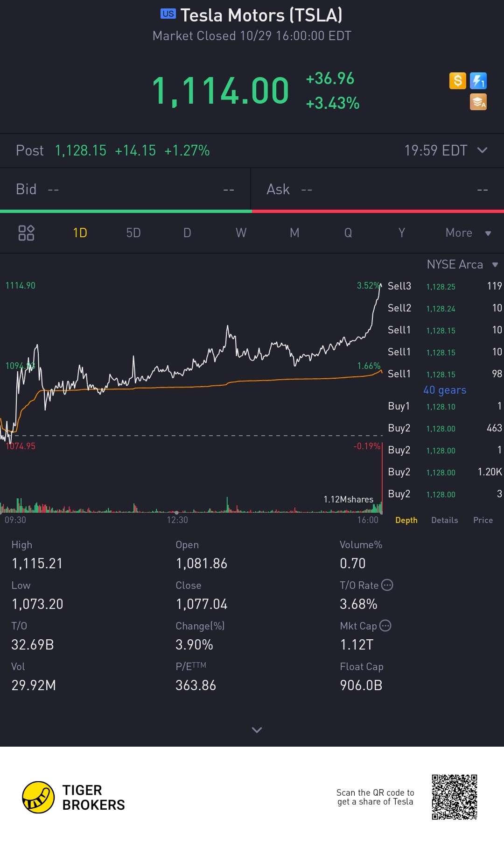Select the M monthly chart tab
Image resolution: width=504 pixels, height=848 pixels.
pyautogui.click(x=294, y=233)
